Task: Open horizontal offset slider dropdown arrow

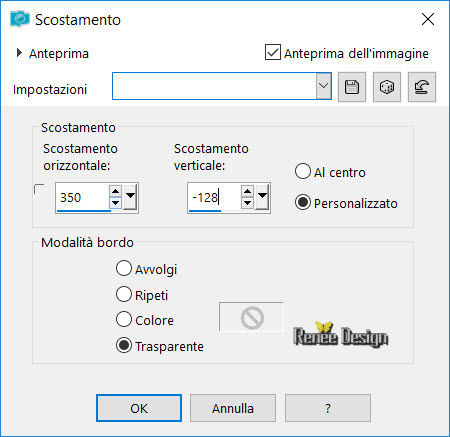Action: [x=130, y=197]
